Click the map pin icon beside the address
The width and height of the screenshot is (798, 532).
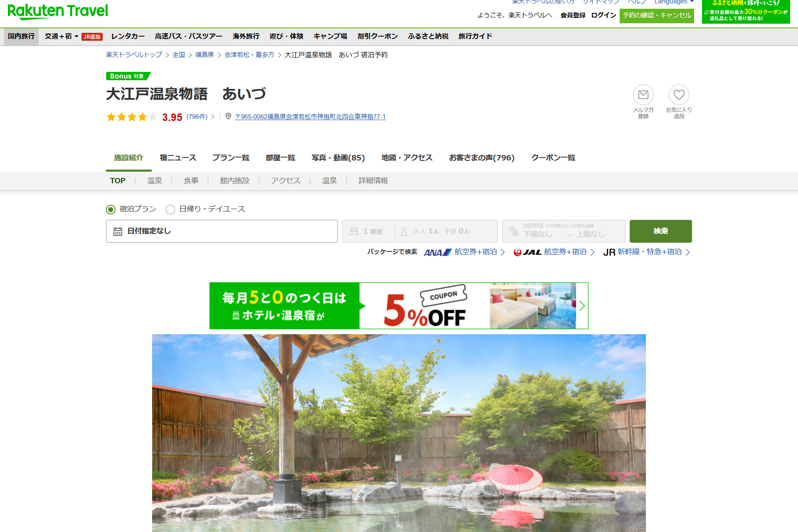coord(228,117)
